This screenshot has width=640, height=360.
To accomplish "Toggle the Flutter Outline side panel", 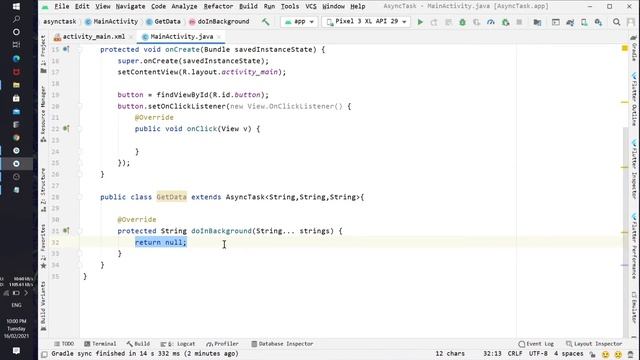I will (634, 99).
